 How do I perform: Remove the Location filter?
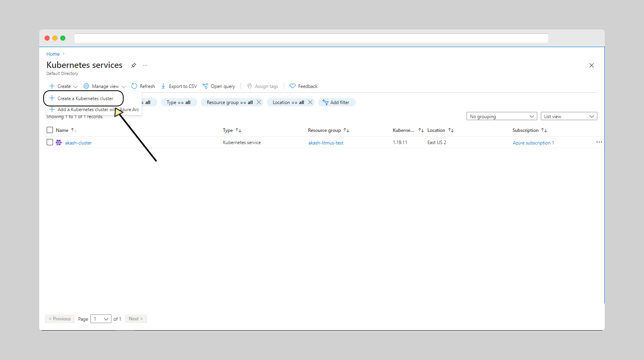(310, 102)
